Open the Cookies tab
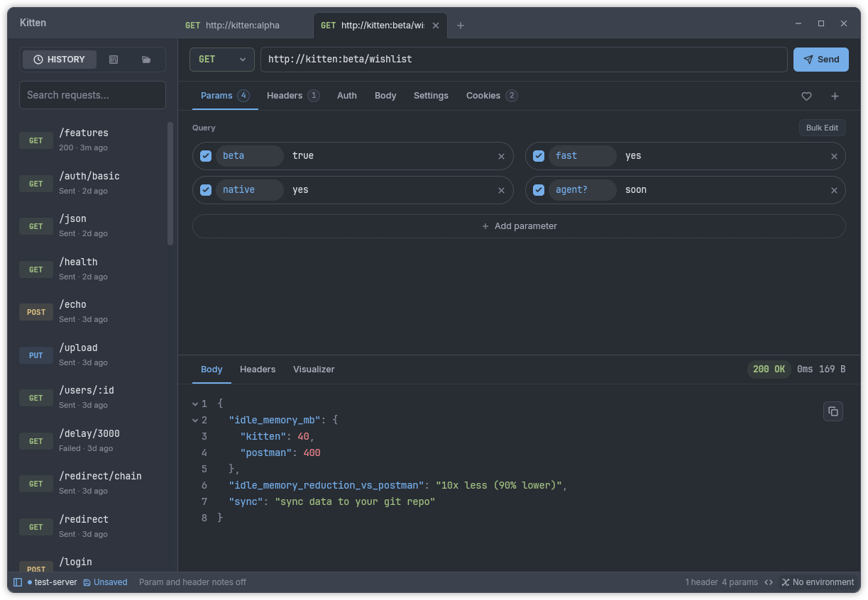 pyautogui.click(x=491, y=96)
